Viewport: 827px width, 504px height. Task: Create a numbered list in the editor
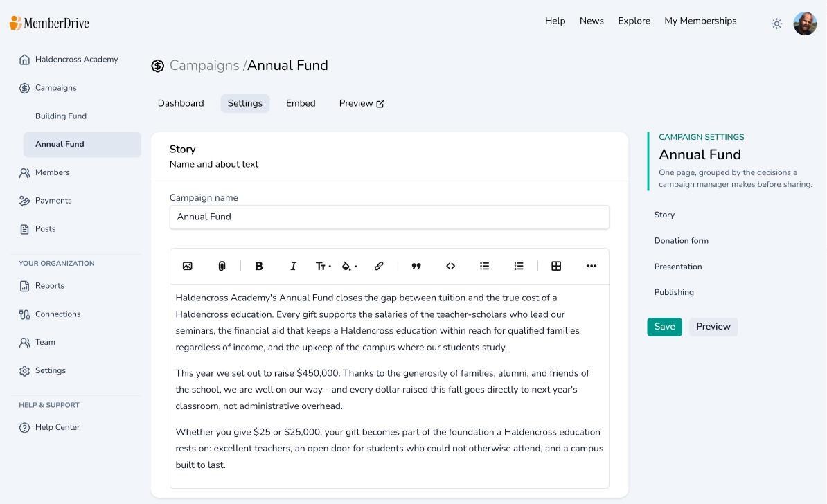[519, 267]
